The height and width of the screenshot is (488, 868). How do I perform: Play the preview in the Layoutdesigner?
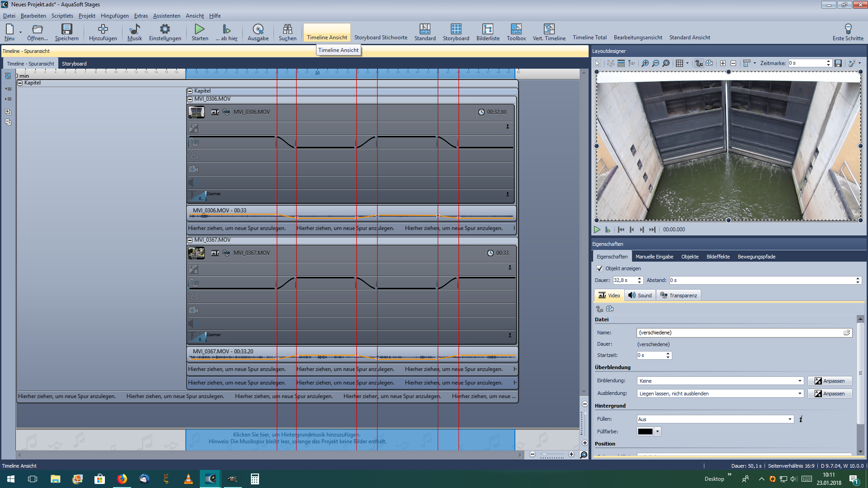(x=597, y=230)
